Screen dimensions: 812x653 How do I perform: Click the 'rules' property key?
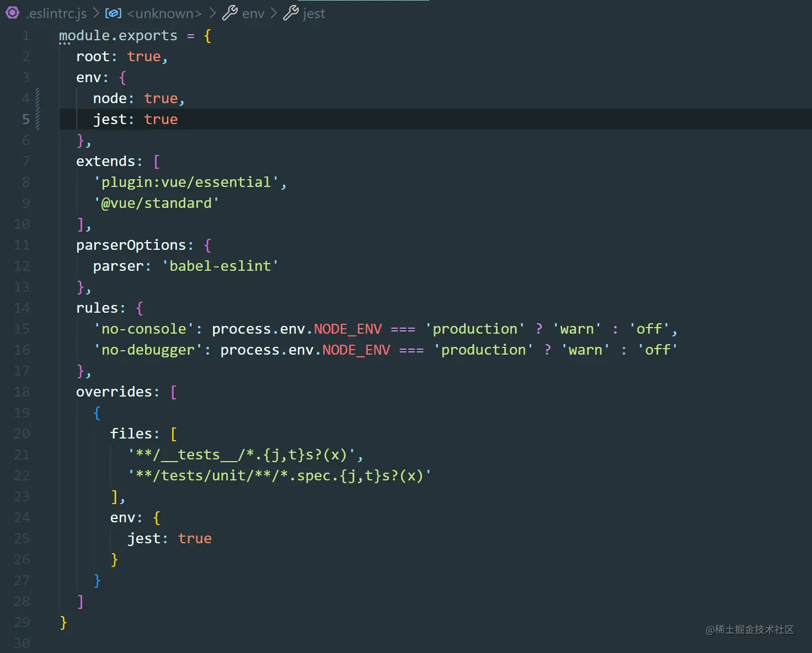click(97, 308)
